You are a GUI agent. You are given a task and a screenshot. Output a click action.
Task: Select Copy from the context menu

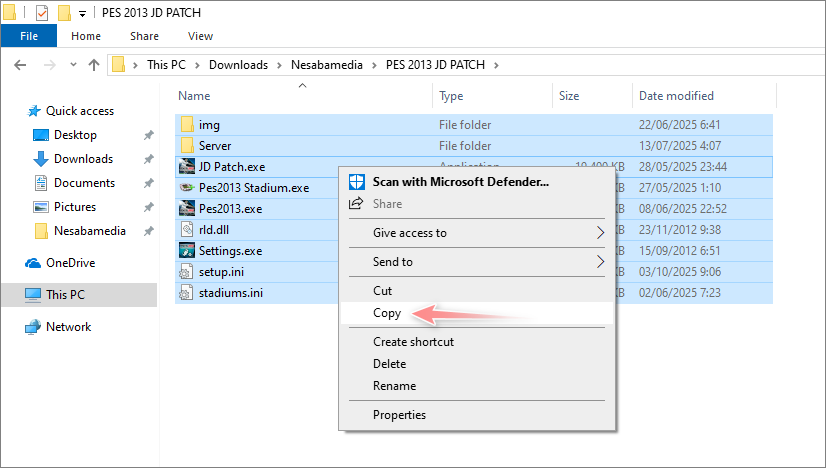(387, 313)
